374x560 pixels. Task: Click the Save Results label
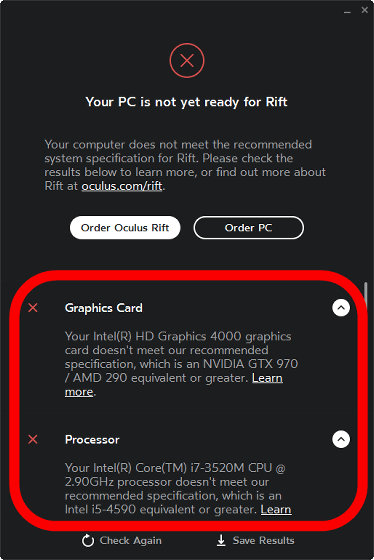click(x=264, y=541)
